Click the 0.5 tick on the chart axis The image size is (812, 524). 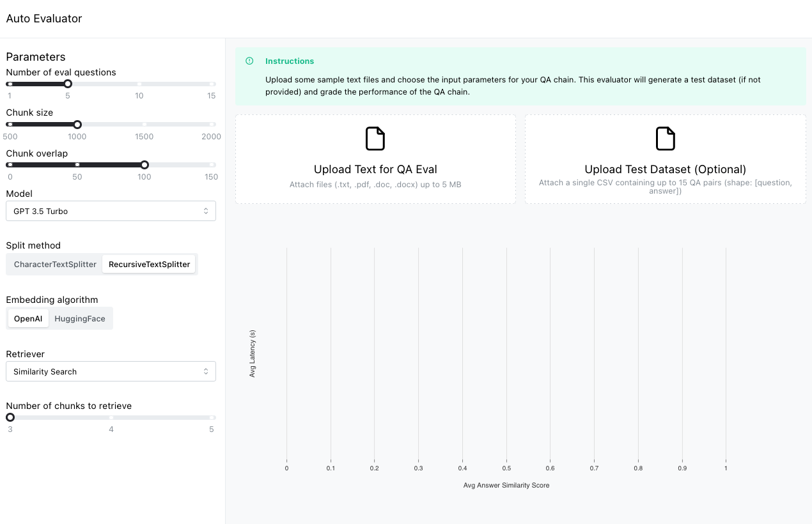click(x=506, y=468)
